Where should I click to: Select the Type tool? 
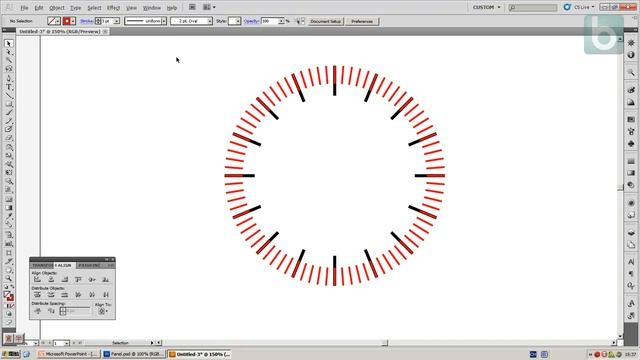(x=9, y=87)
